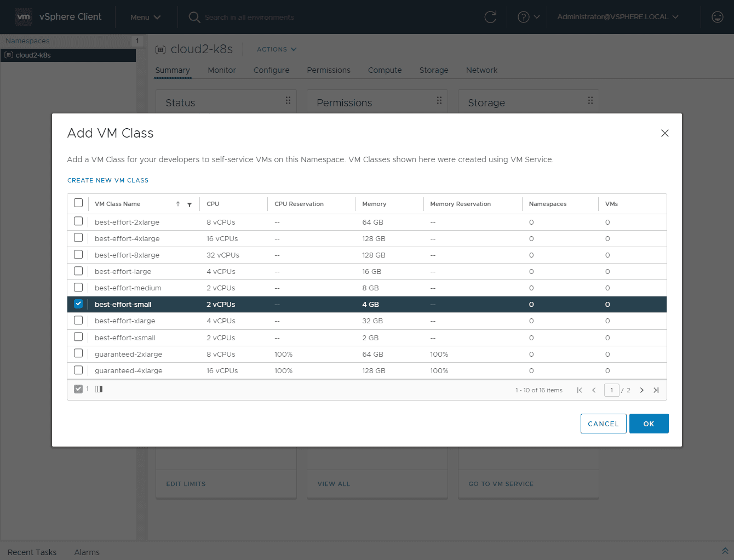Switch to the Configure tab

click(272, 70)
